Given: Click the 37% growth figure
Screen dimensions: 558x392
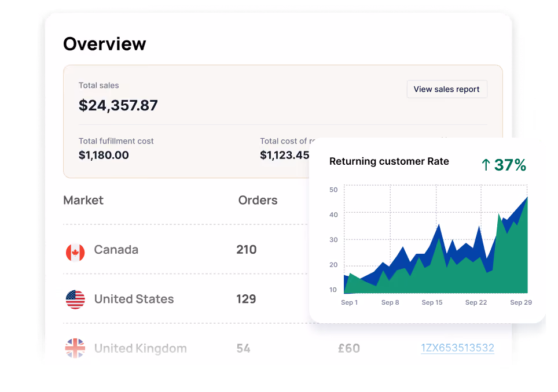Looking at the screenshot, I should point(510,165).
